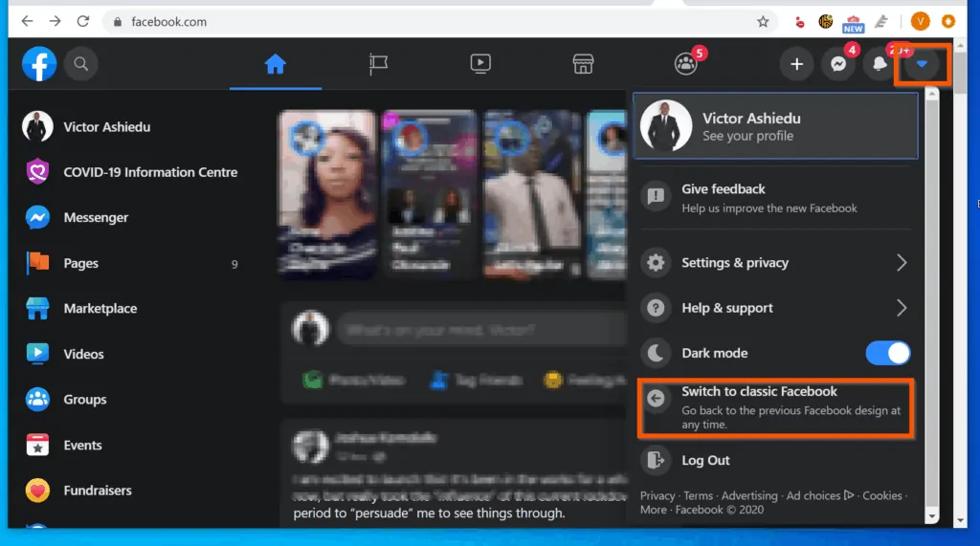Open the notifications bell icon
Image resolution: width=980 pixels, height=546 pixels.
(x=880, y=64)
